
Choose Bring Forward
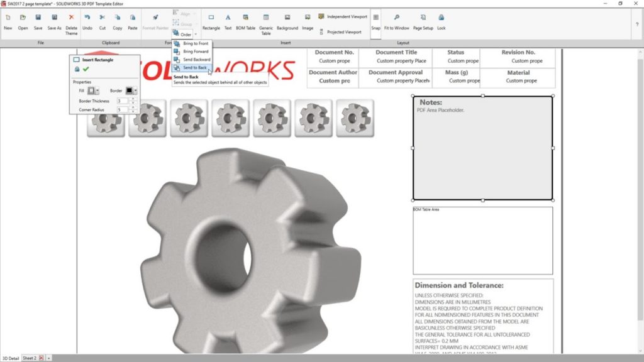[192, 52]
